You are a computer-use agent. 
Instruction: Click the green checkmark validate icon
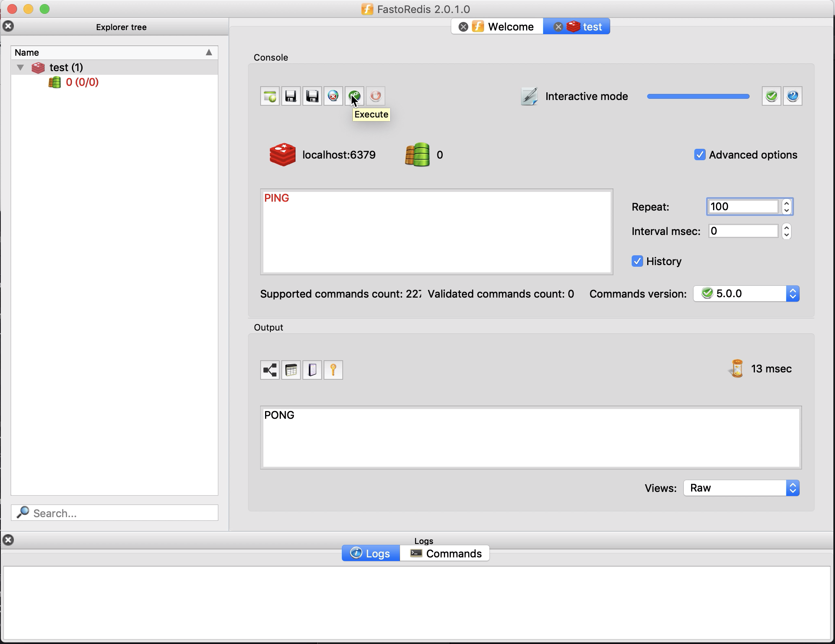pyautogui.click(x=772, y=96)
